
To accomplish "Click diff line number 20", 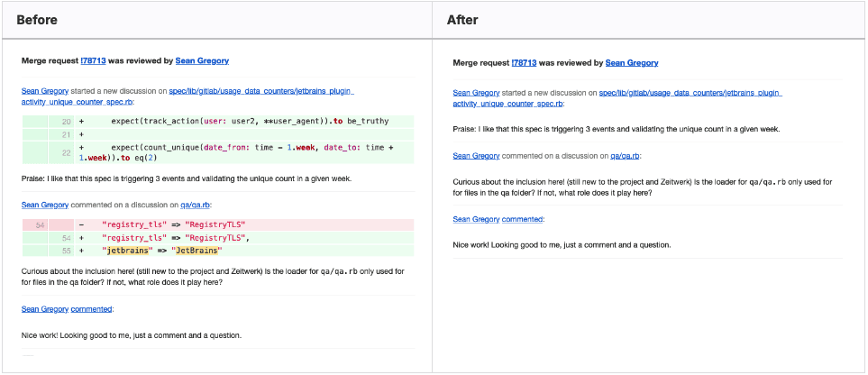I will pos(66,120).
